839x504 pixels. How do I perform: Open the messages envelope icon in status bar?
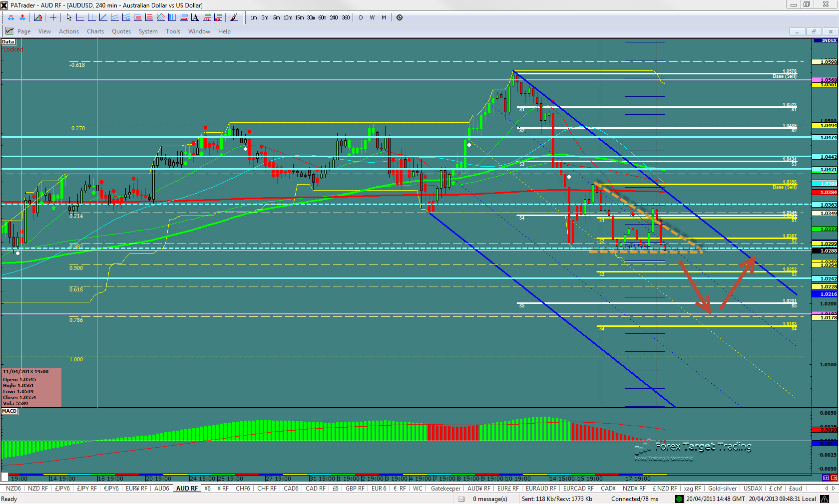[x=461, y=499]
